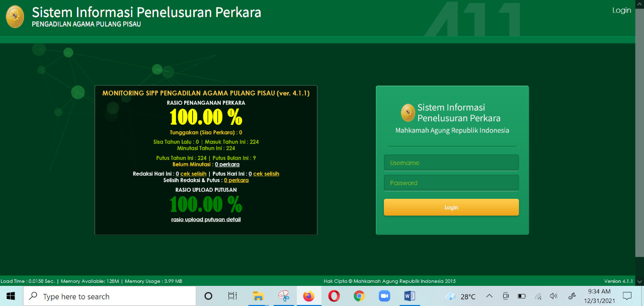644x306 pixels.
Task: Open Firefox from the taskbar
Action: 308,296
